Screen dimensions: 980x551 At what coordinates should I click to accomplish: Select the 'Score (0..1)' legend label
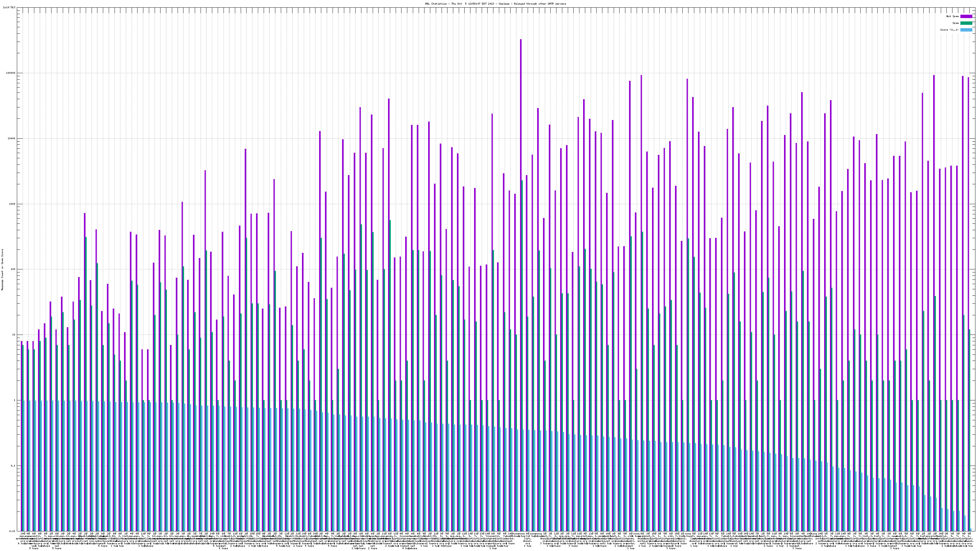coord(950,30)
